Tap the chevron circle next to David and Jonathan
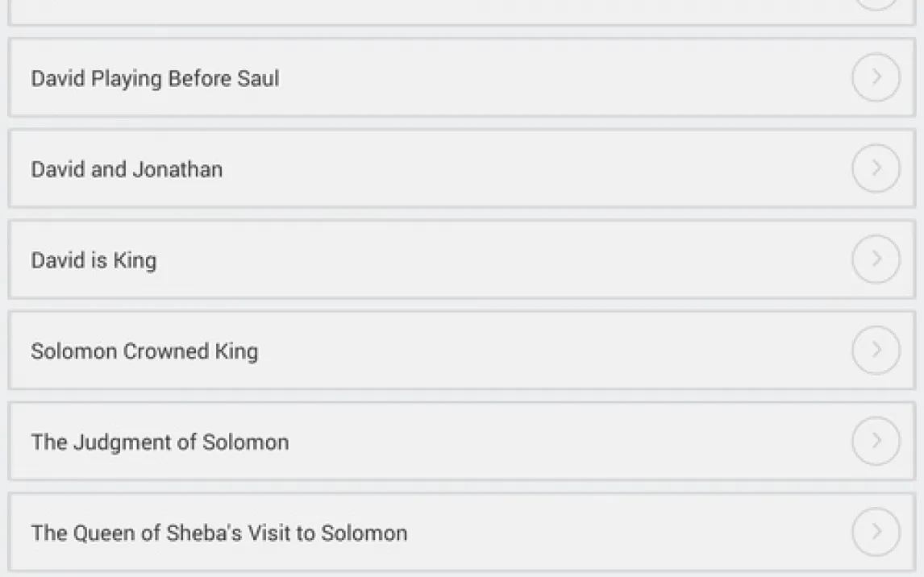 [876, 168]
